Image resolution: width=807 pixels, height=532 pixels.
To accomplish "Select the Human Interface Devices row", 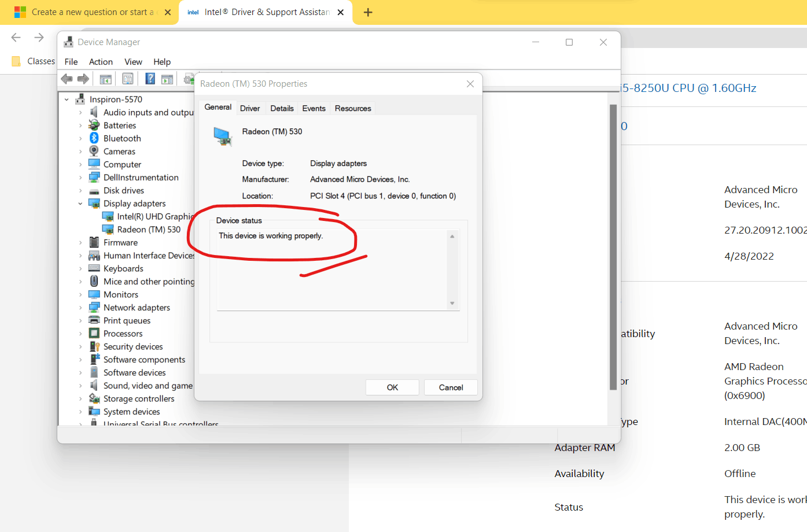I will click(149, 256).
